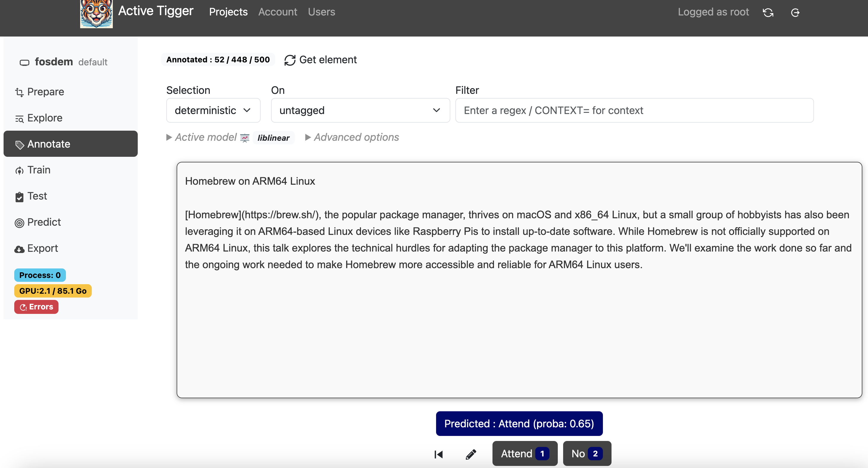Label the element as Attend
This screenshot has width=868, height=468.
[x=524, y=453]
